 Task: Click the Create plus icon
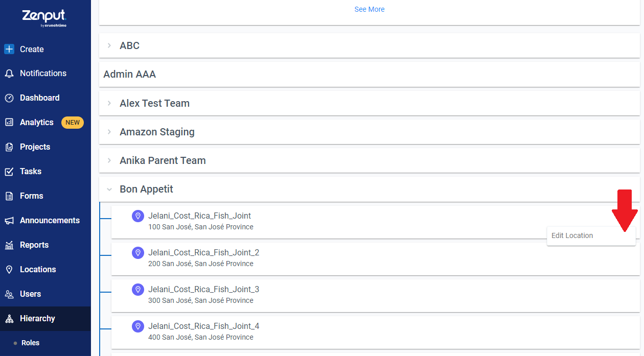9,49
